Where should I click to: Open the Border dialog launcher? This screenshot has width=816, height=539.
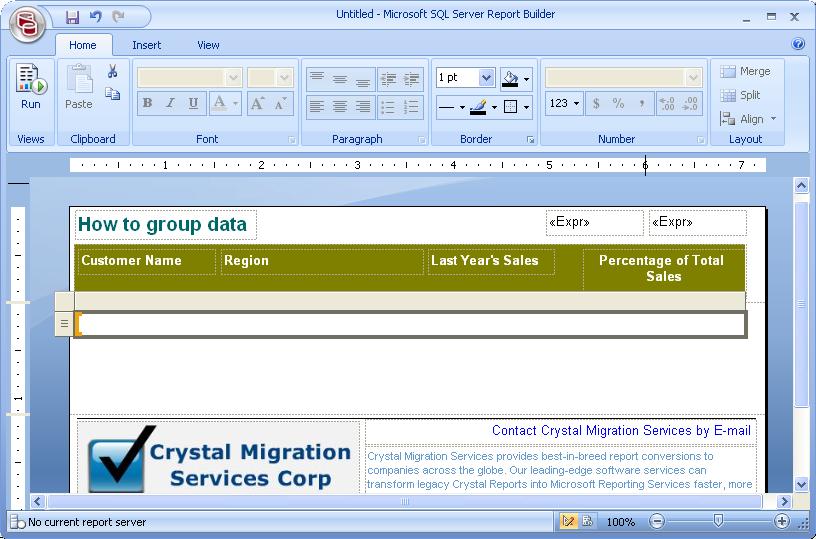point(530,140)
